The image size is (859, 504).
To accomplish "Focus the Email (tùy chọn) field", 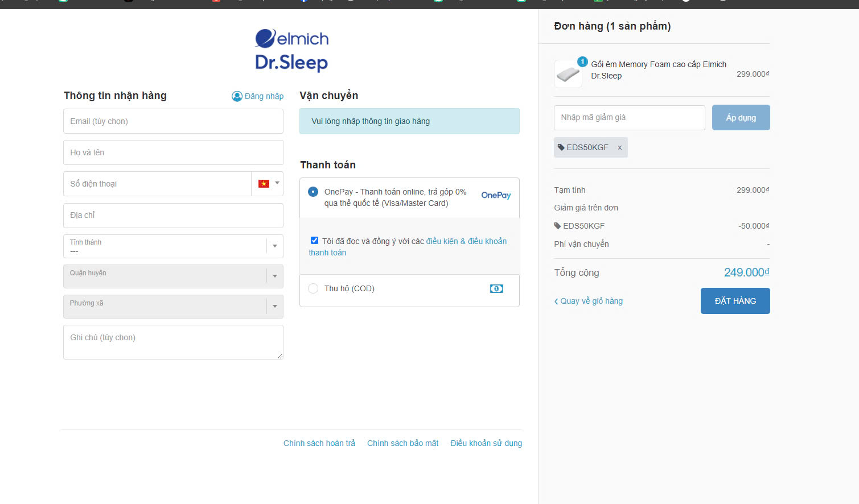I will pos(173,121).
